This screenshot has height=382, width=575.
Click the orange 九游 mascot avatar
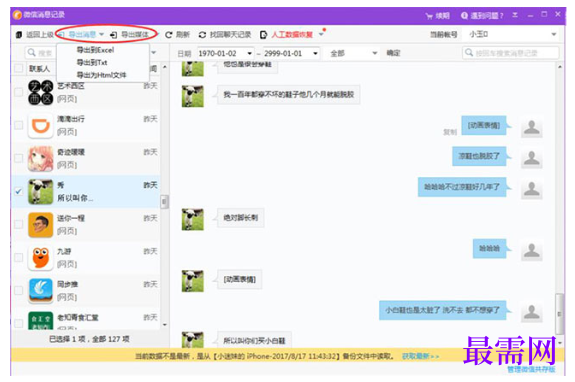coord(40,258)
